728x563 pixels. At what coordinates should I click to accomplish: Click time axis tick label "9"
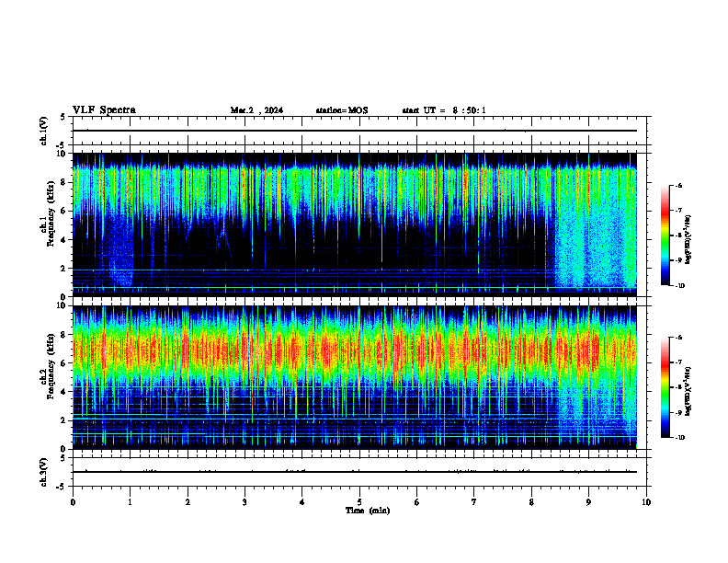coord(588,502)
